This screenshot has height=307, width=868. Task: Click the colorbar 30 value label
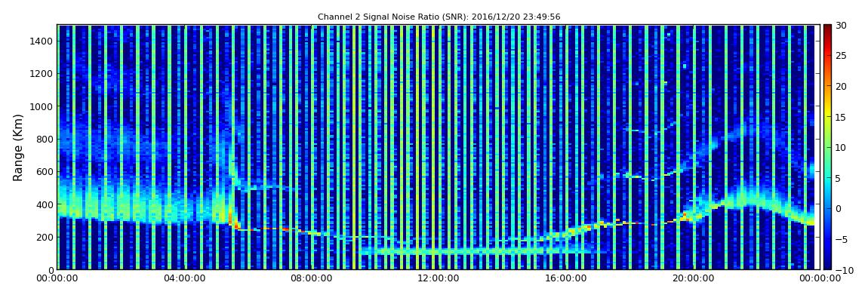(841, 26)
